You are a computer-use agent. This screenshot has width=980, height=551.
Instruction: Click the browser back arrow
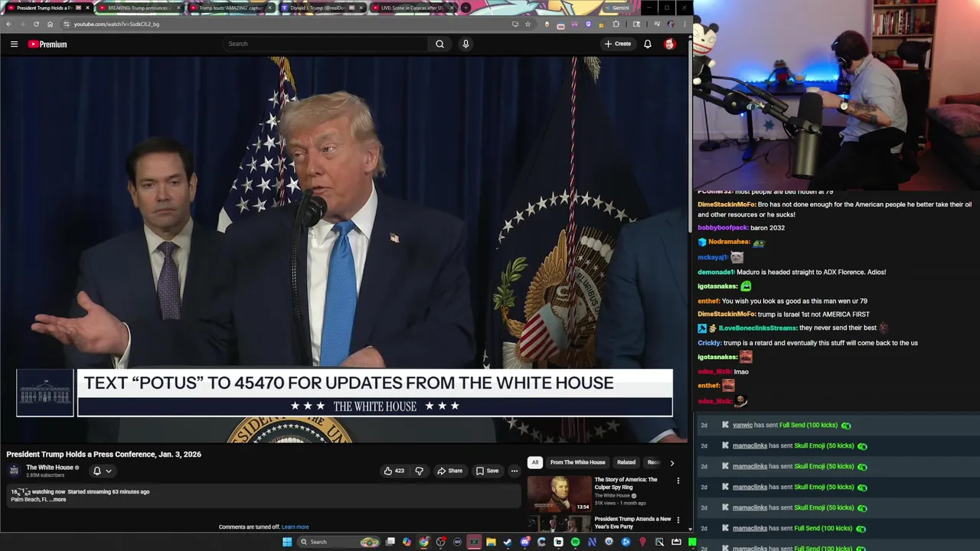click(8, 24)
